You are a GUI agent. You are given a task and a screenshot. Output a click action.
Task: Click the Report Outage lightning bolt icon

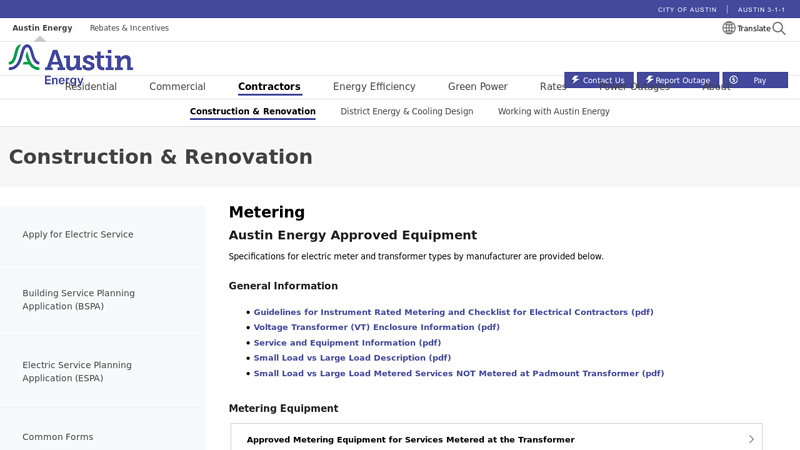(649, 80)
